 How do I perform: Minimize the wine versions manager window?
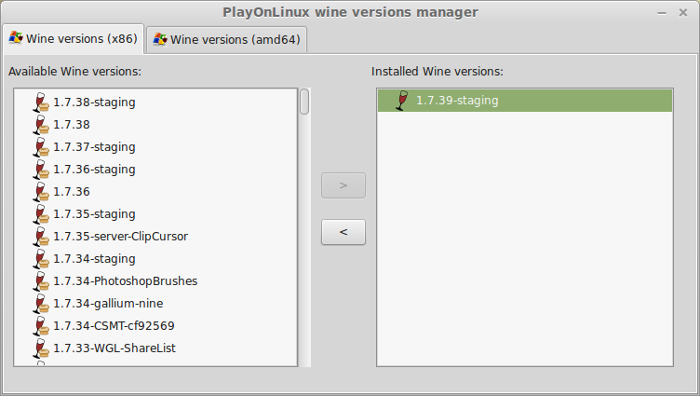pyautogui.click(x=662, y=13)
